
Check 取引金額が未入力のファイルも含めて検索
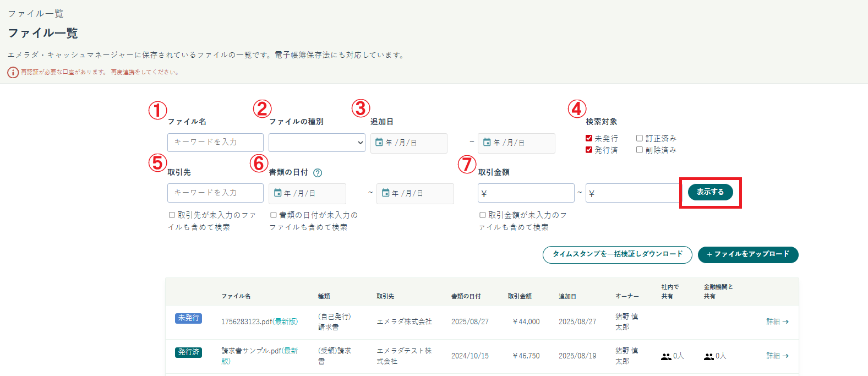pos(482,215)
